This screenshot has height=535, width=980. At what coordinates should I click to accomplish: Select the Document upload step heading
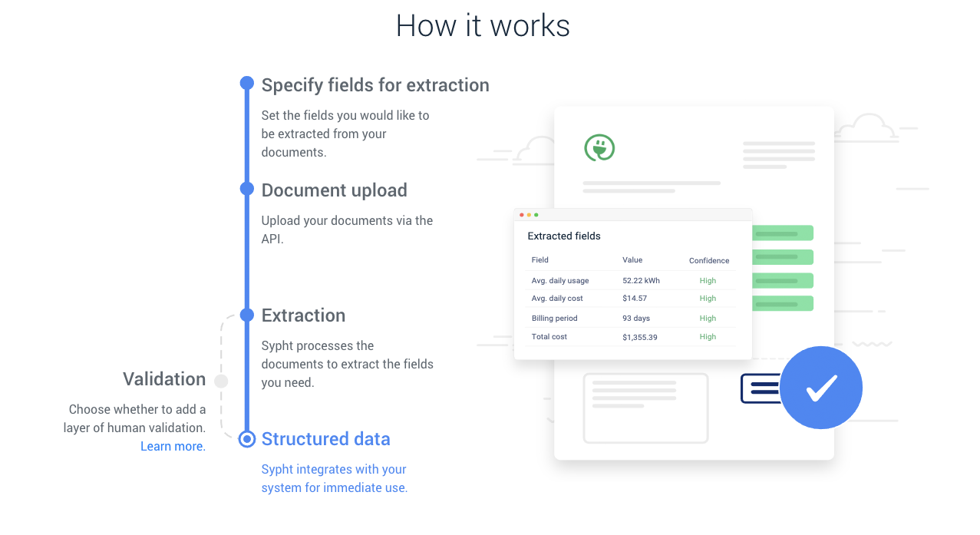point(335,190)
